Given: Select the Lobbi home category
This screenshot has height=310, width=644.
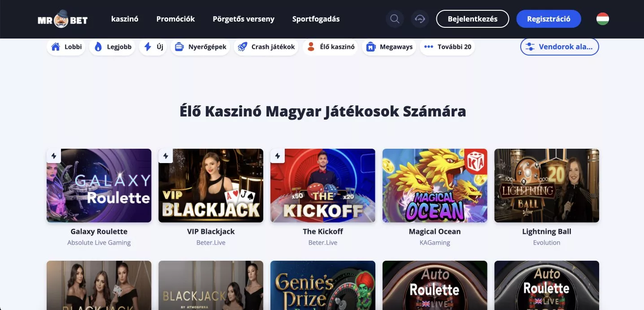Looking at the screenshot, I should (x=66, y=47).
